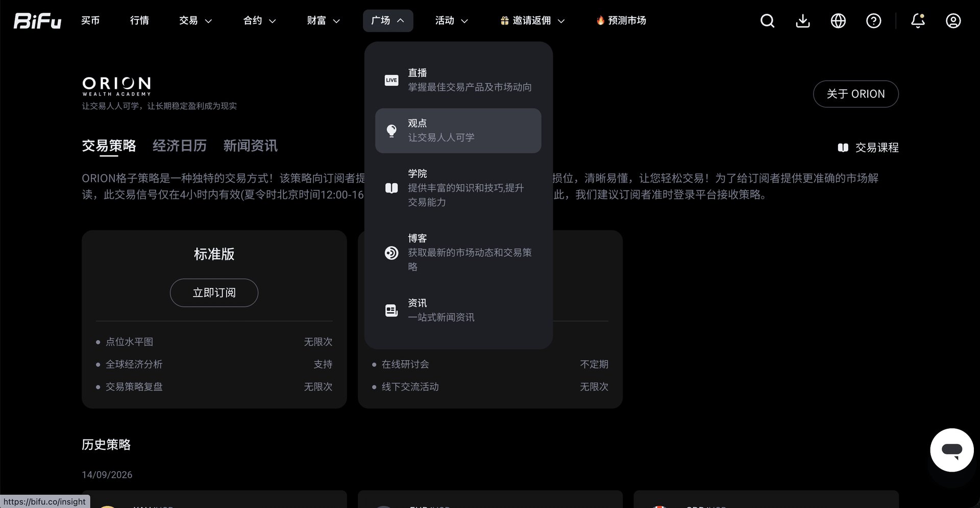Viewport: 980px width, 508px height.
Task: Click the lightbulb icon beside 观点
Action: coord(391,131)
